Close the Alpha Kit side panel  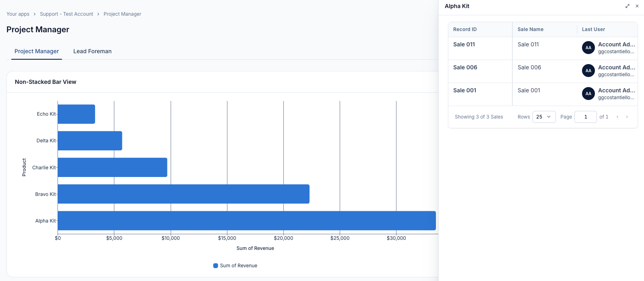pos(637,6)
